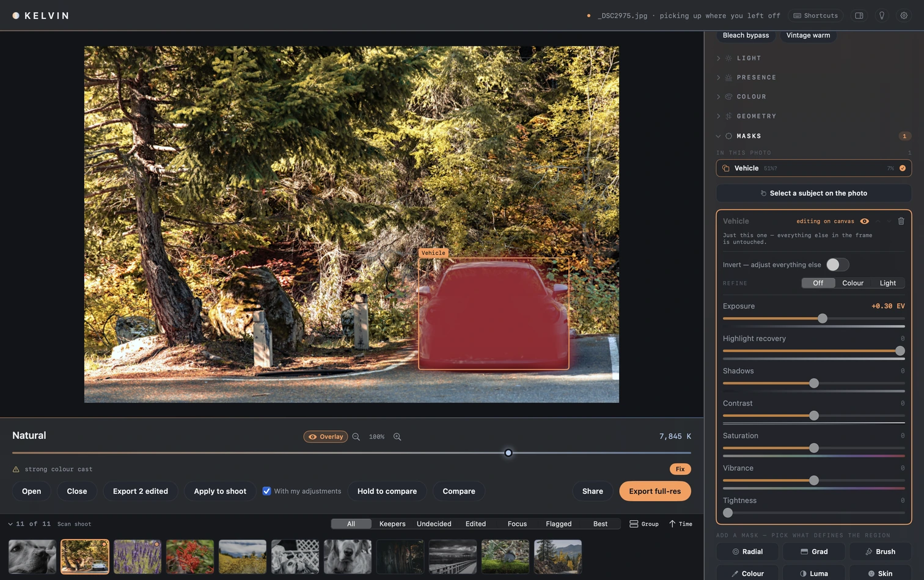924x580 pixels.
Task: Delete the Vehicle mask with trash icon
Action: 901,221
